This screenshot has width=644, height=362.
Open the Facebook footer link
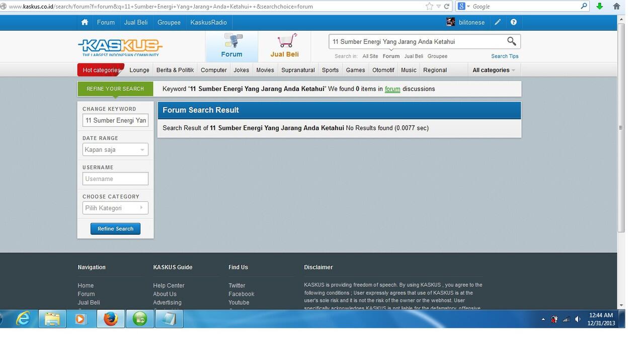tap(242, 294)
